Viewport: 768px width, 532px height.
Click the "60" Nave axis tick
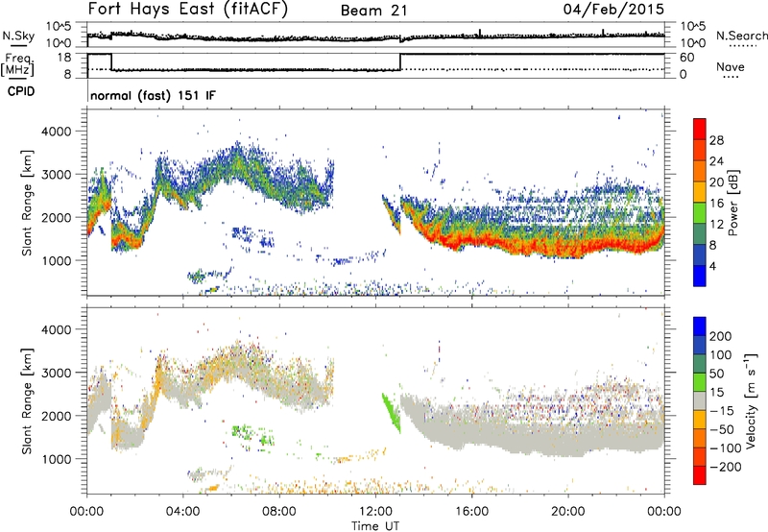pyautogui.click(x=686, y=58)
